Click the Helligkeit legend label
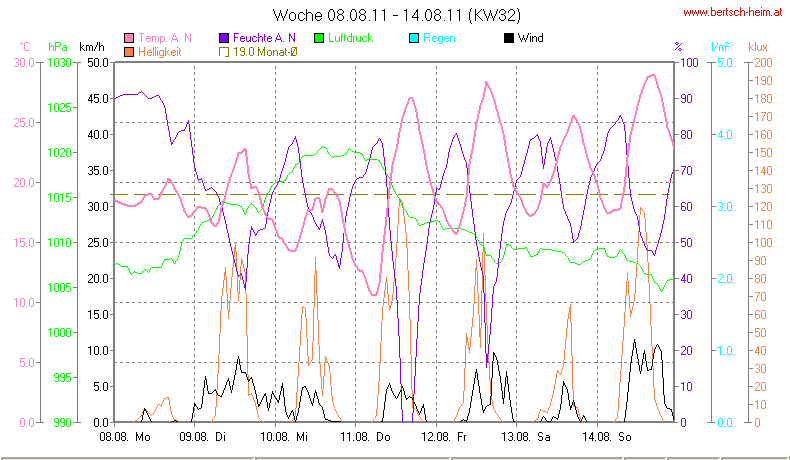 click(160, 52)
